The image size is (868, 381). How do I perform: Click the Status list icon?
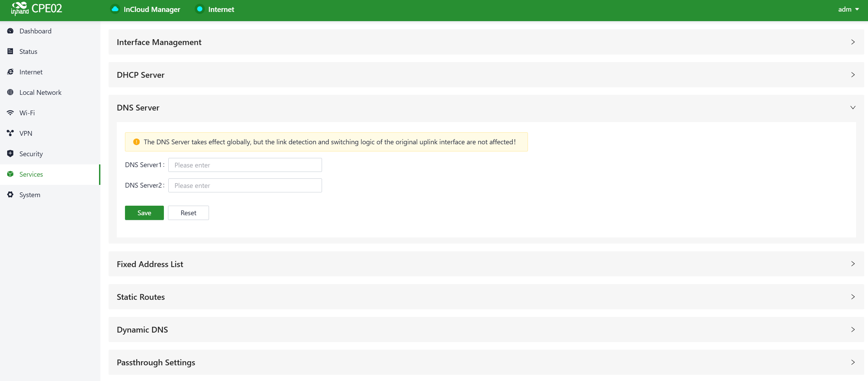pyautogui.click(x=10, y=52)
